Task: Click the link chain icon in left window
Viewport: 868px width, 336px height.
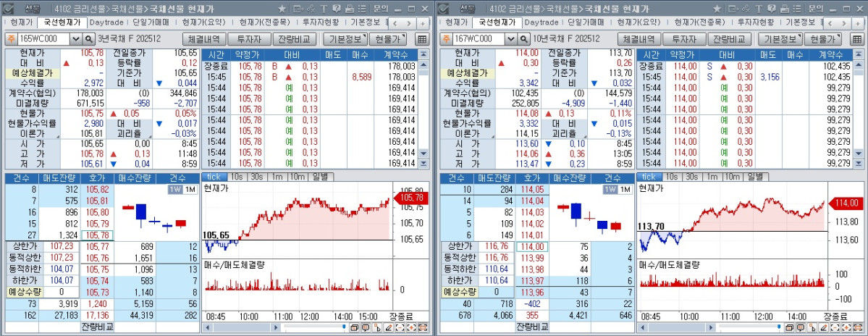Action: click(311, 9)
